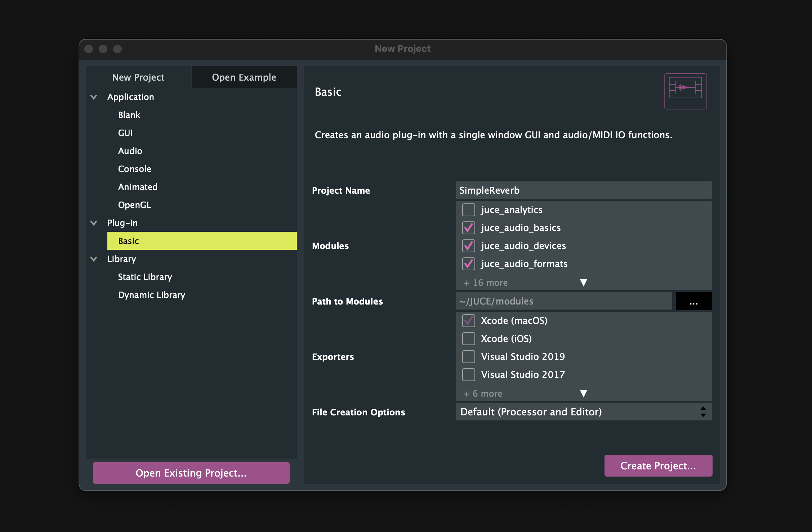Screen dimensions: 812x532
Task: Collapse the Library tree group
Action: [x=94, y=259]
